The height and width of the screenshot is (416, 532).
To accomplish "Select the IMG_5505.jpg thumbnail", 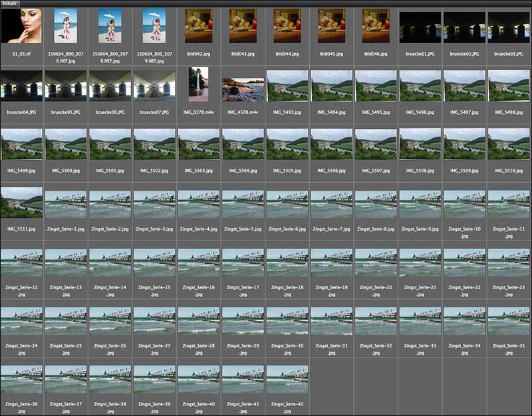I will pos(287,144).
